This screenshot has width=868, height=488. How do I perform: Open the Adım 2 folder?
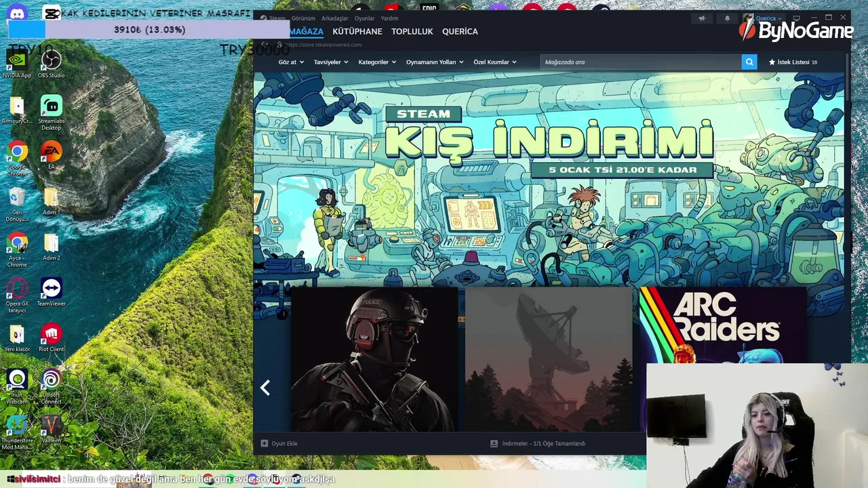pyautogui.click(x=51, y=247)
